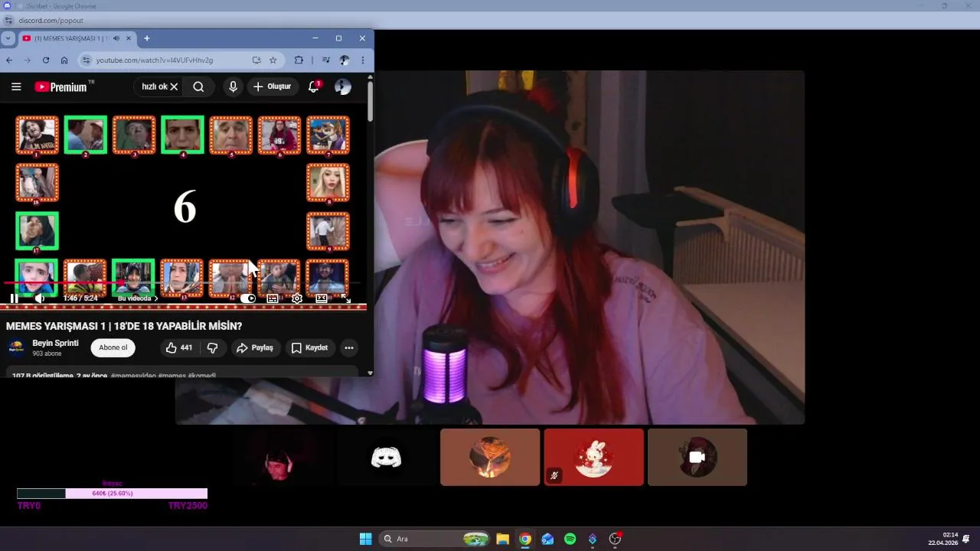This screenshot has height=551, width=980.
Task: Bookmark this page with the star
Action: [273, 60]
